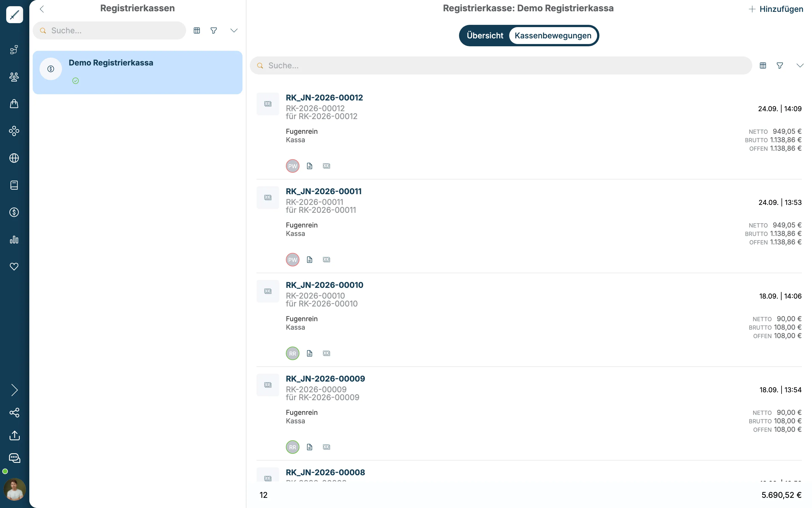The width and height of the screenshot is (812, 508).
Task: Open column layout icon in Registrierkassen list
Action: pos(197,30)
